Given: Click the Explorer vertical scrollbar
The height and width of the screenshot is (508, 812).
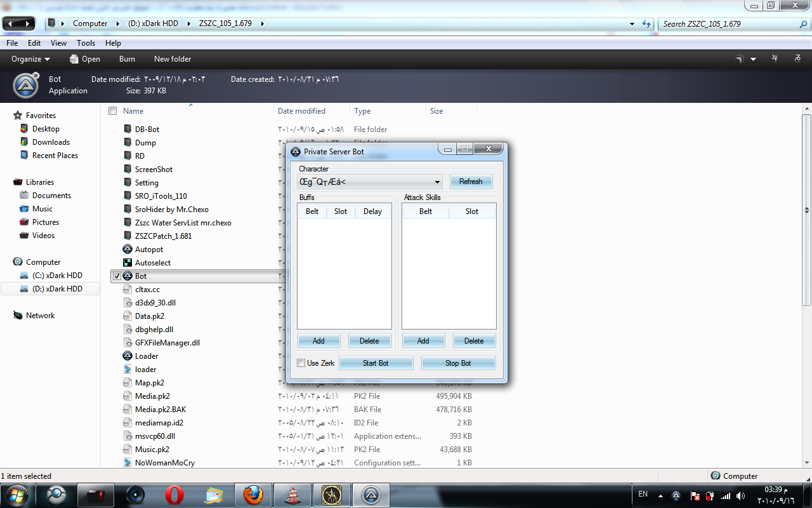Looking at the screenshot, I should (806, 210).
